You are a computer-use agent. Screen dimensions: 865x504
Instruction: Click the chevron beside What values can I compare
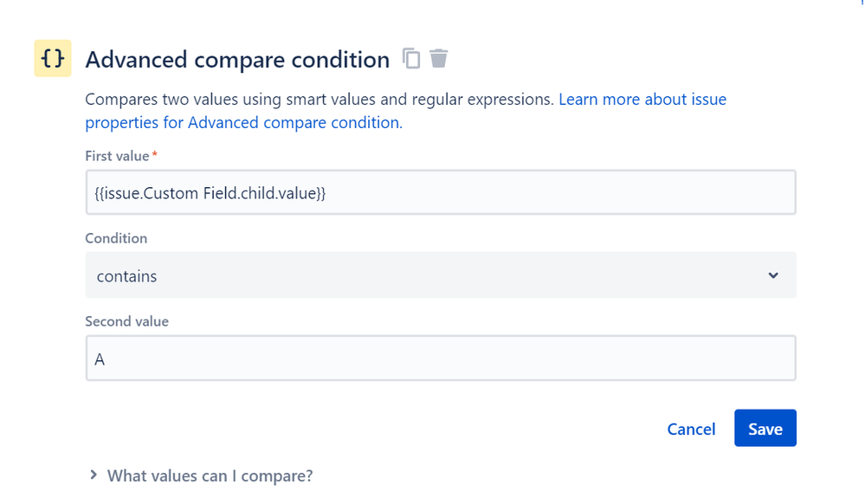94,475
